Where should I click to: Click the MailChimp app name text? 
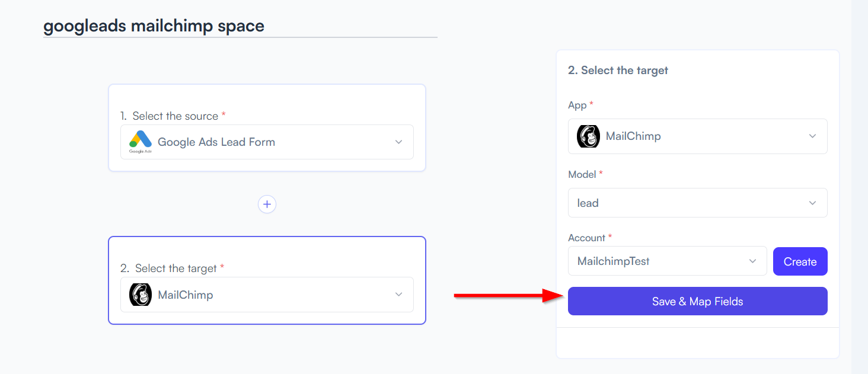pyautogui.click(x=633, y=136)
